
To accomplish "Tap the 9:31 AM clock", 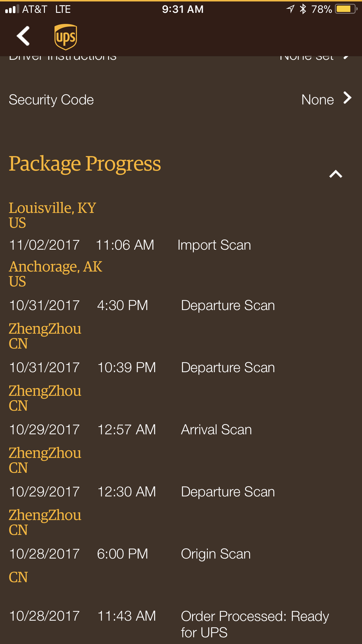I will click(x=182, y=9).
